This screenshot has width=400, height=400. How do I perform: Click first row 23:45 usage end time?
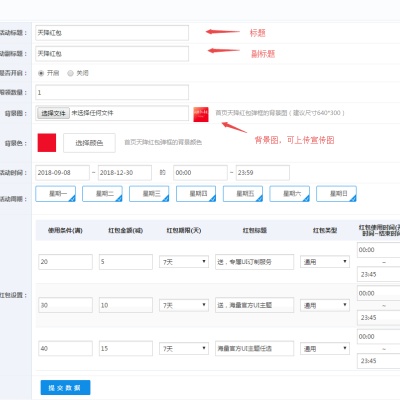tap(379, 275)
